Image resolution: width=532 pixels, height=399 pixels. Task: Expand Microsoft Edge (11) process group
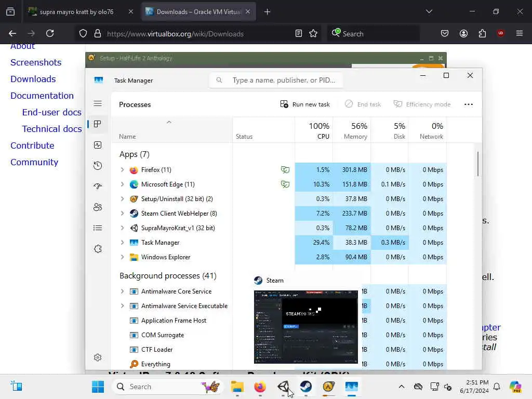tap(122, 184)
